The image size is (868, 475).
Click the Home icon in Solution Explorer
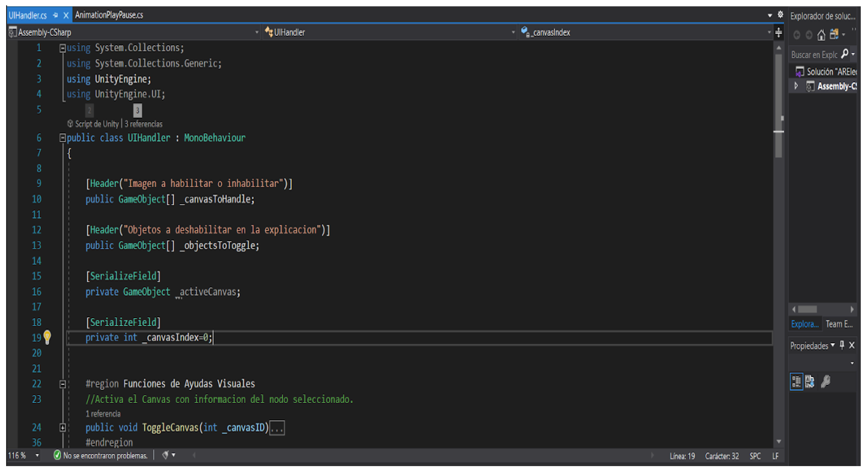click(821, 35)
